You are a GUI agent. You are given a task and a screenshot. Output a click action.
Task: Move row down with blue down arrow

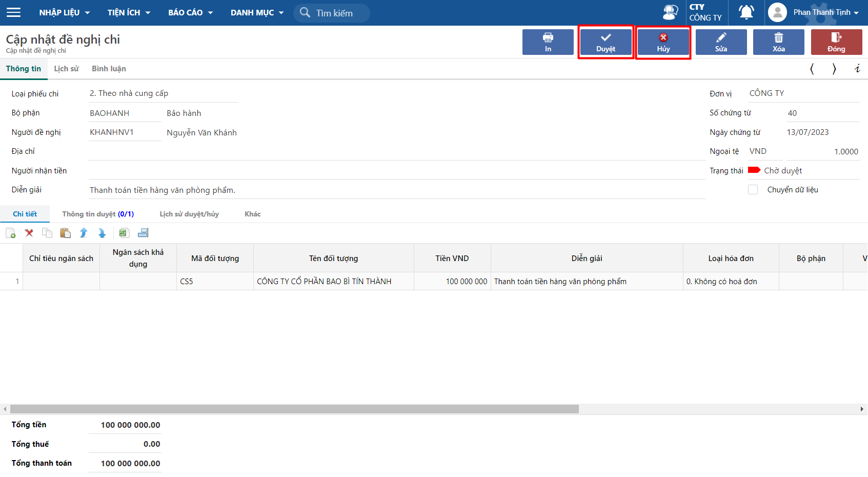[x=102, y=233]
